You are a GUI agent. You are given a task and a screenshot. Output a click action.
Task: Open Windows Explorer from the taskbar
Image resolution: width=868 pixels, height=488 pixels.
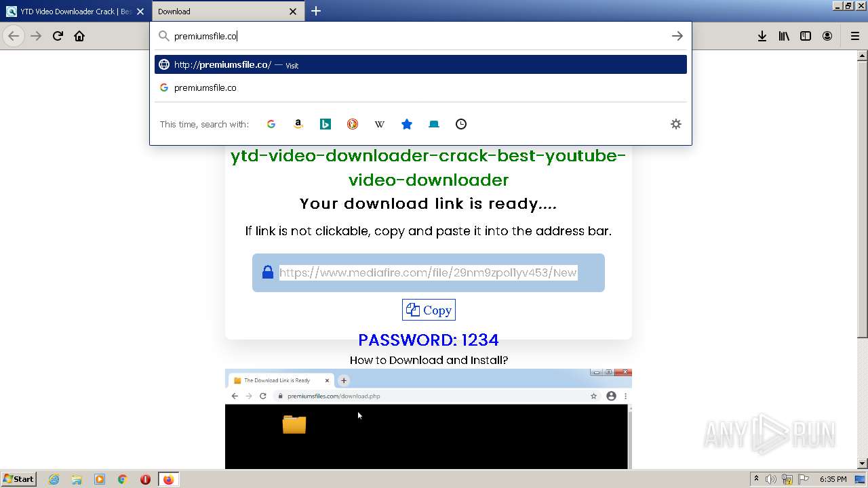coord(77,479)
